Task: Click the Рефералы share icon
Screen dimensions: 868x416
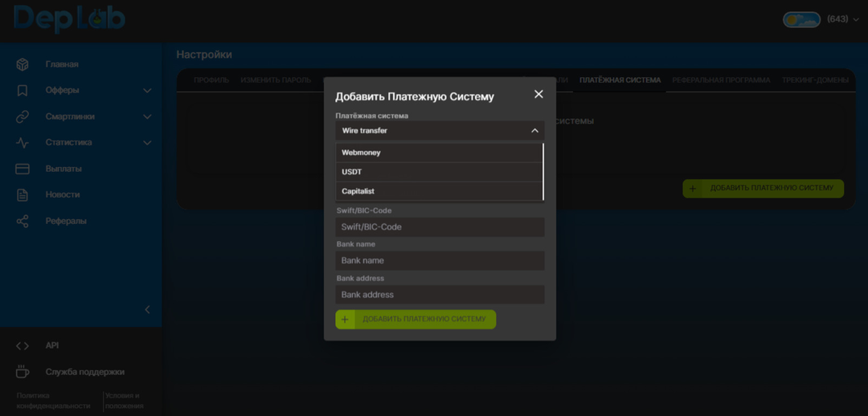Action: click(x=23, y=221)
